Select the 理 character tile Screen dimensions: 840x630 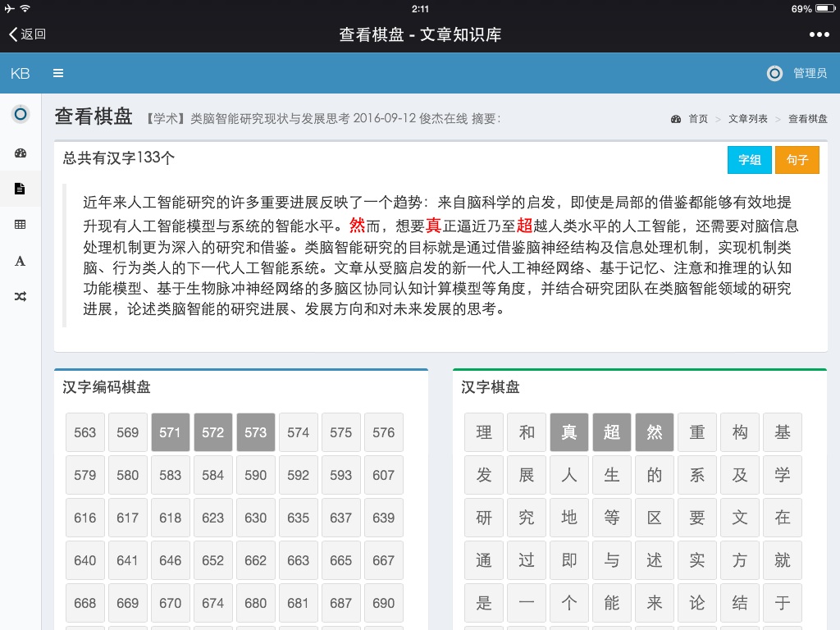tap(484, 432)
